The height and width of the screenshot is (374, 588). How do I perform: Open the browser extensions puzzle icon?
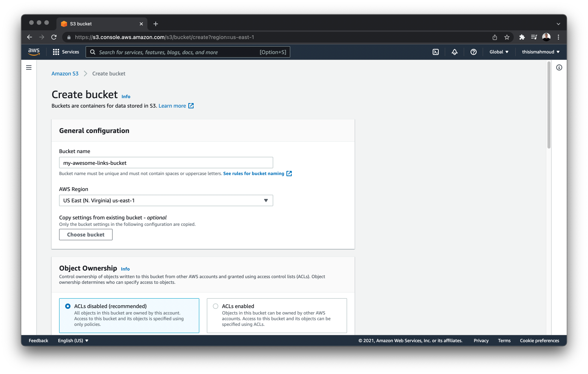[x=522, y=37]
